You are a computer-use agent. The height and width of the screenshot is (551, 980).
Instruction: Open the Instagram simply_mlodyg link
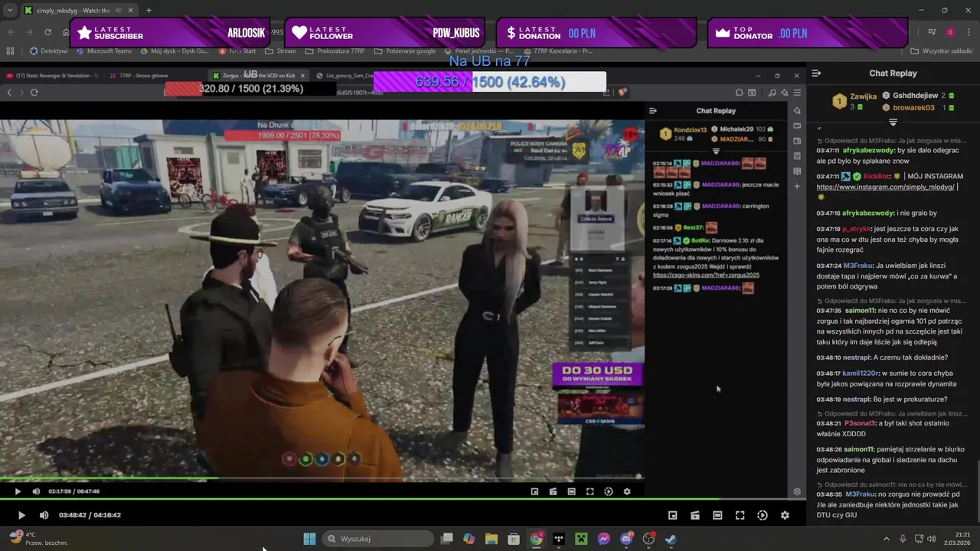coord(885,187)
